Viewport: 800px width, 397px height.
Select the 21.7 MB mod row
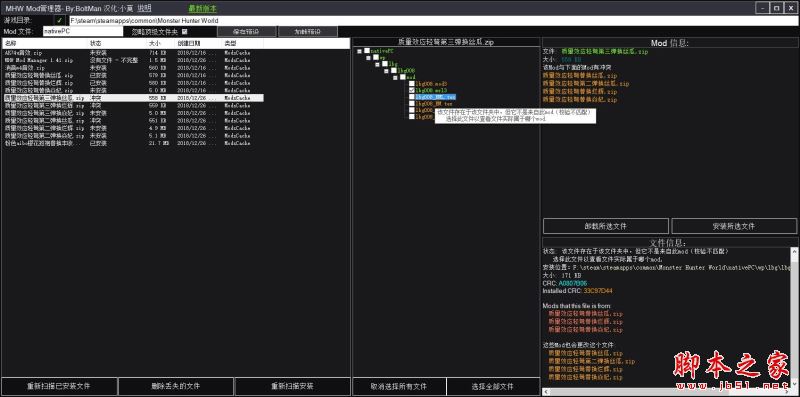click(133, 143)
